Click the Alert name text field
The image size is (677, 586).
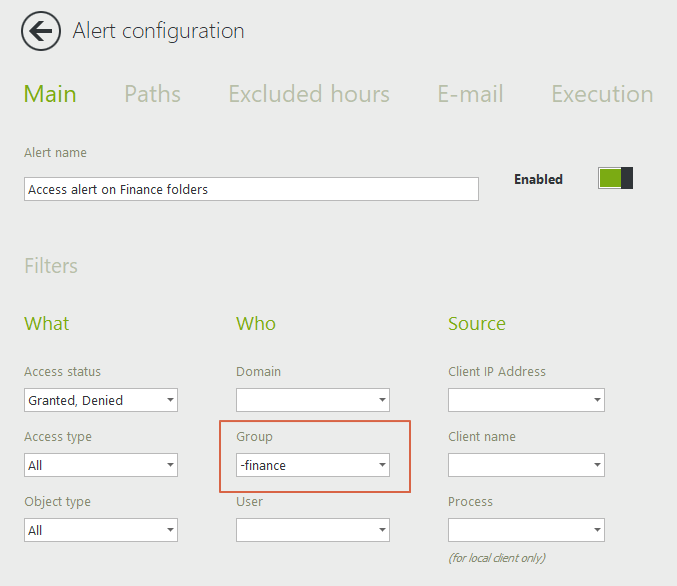tap(250, 189)
